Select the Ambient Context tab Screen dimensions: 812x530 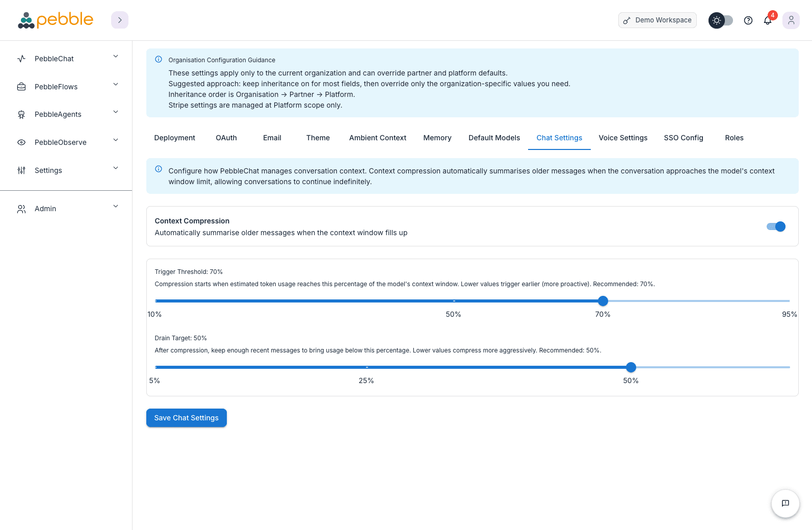(x=377, y=138)
